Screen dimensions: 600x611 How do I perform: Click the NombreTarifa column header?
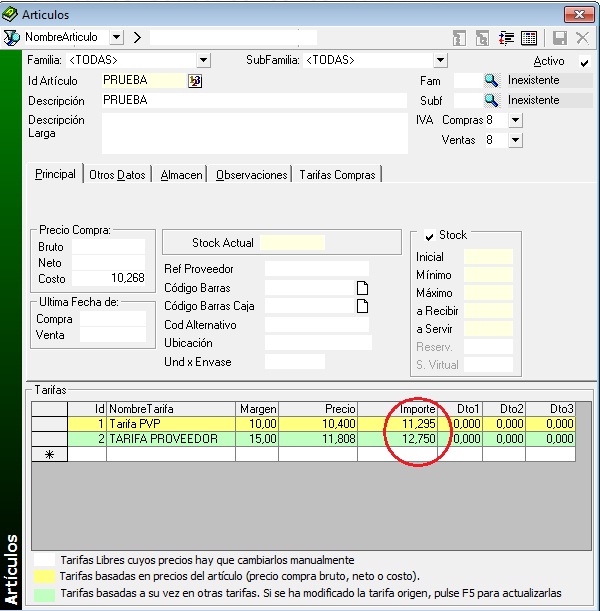(x=171, y=409)
